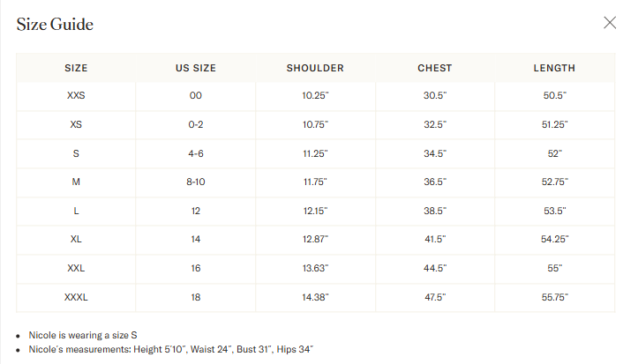Click the US SIZE column header
The height and width of the screenshot is (364, 623).
pyautogui.click(x=196, y=68)
